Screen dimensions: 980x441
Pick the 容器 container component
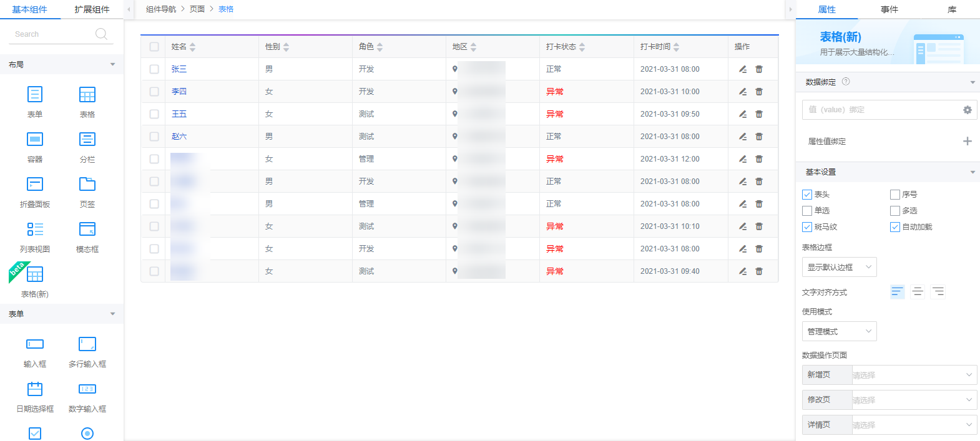(35, 140)
